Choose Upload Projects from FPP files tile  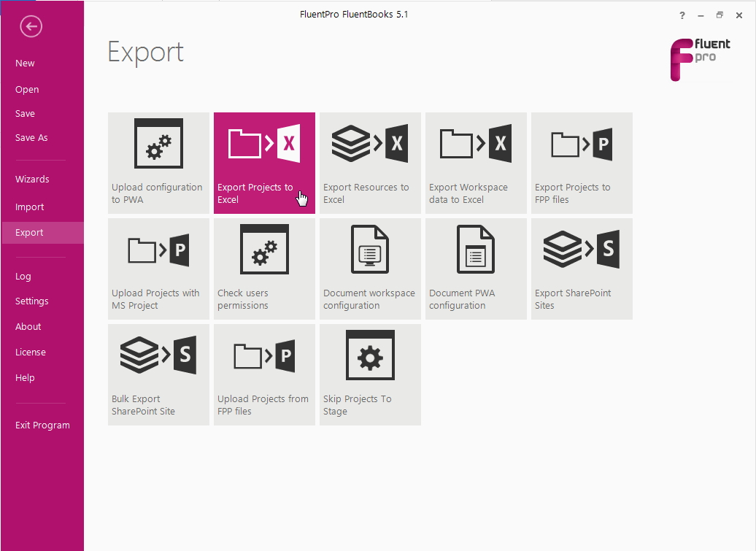(x=264, y=374)
